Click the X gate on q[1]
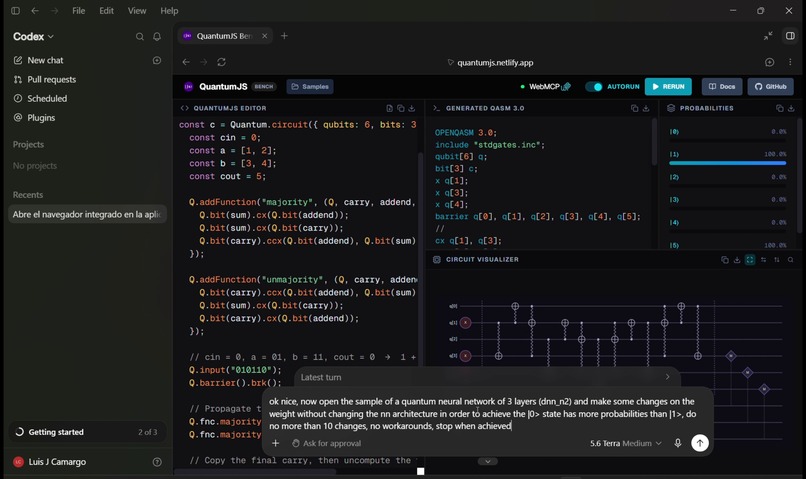Image resolution: width=806 pixels, height=479 pixels. [465, 323]
